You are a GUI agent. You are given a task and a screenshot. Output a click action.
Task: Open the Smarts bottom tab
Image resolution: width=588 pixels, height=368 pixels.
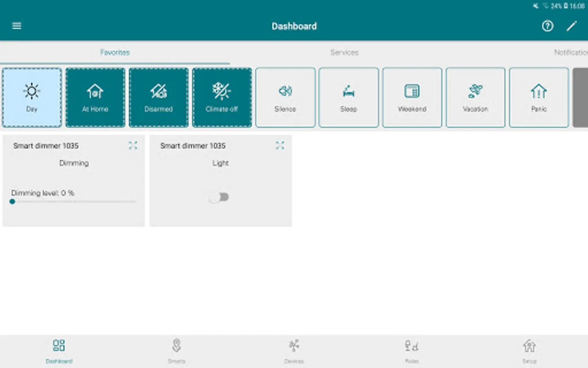176,352
